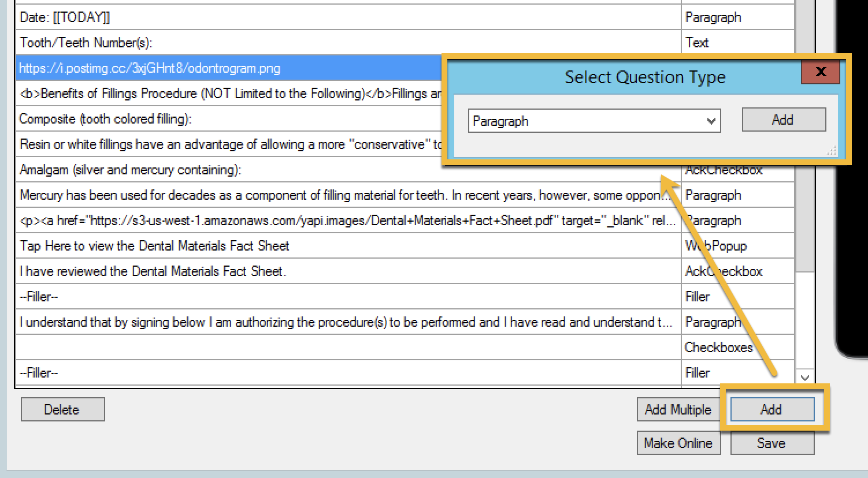Click the Add button beside Add Multiple

coord(772,409)
